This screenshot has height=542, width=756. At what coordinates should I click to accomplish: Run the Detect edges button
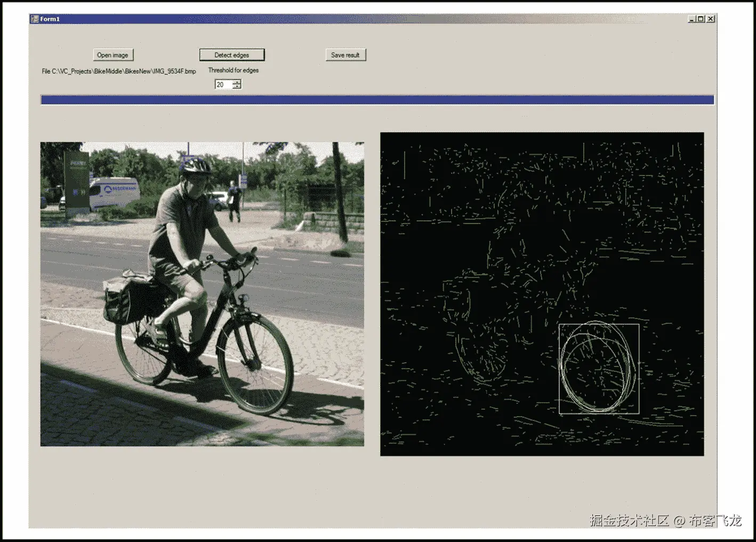(x=232, y=55)
